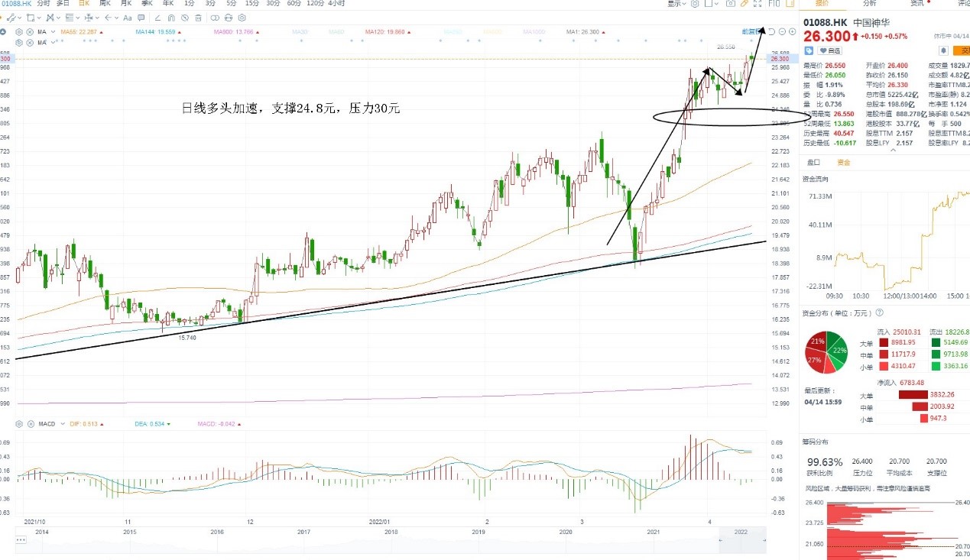Collapse the main MA indicator row
The height and width of the screenshot is (560, 970).
coord(3,32)
